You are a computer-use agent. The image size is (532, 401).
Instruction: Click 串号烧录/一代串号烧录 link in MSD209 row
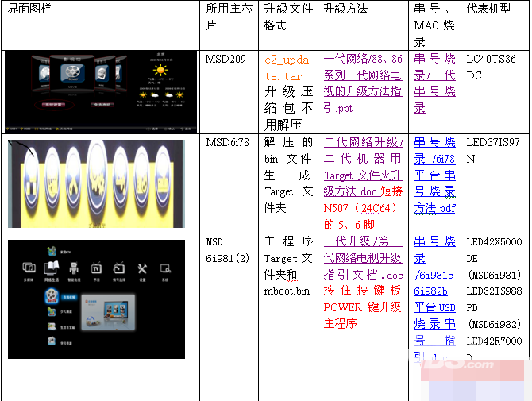(435, 83)
